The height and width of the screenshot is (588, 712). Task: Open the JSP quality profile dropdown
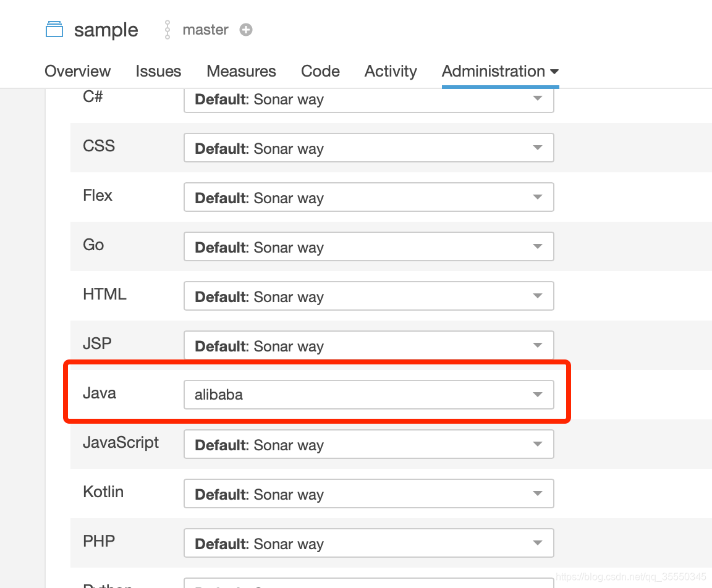pyautogui.click(x=369, y=345)
